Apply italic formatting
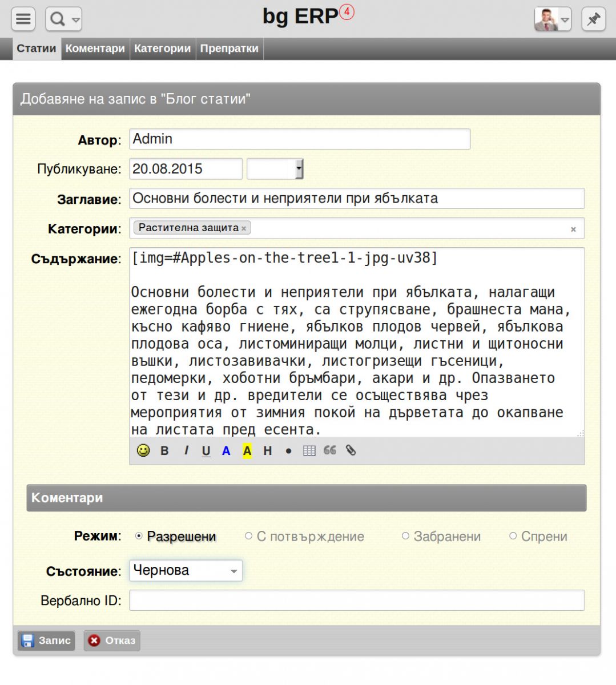This screenshot has height=685, width=616. click(186, 451)
